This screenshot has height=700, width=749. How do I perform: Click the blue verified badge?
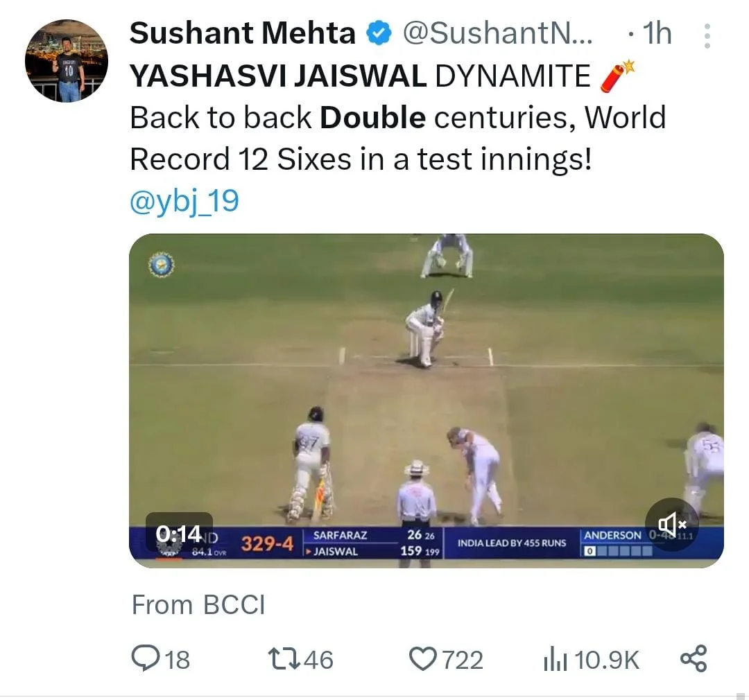(x=379, y=33)
